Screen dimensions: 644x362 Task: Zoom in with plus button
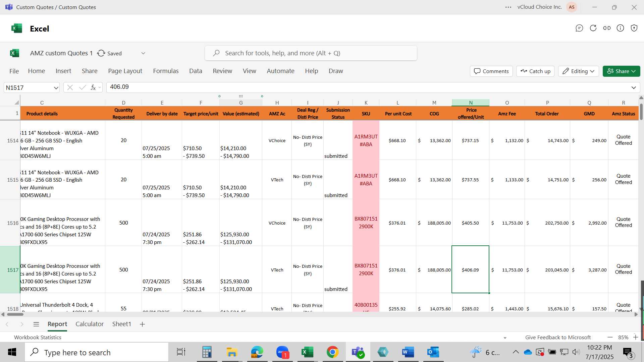point(636,337)
